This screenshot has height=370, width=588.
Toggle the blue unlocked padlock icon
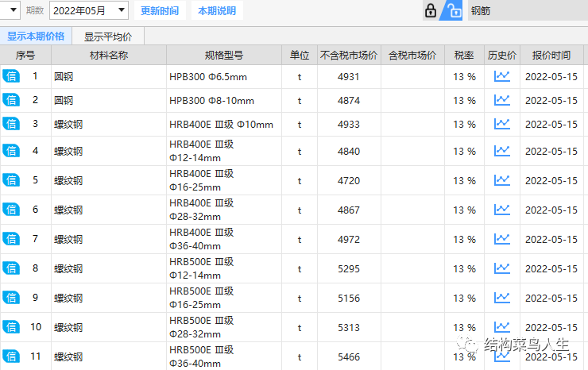pyautogui.click(x=451, y=10)
